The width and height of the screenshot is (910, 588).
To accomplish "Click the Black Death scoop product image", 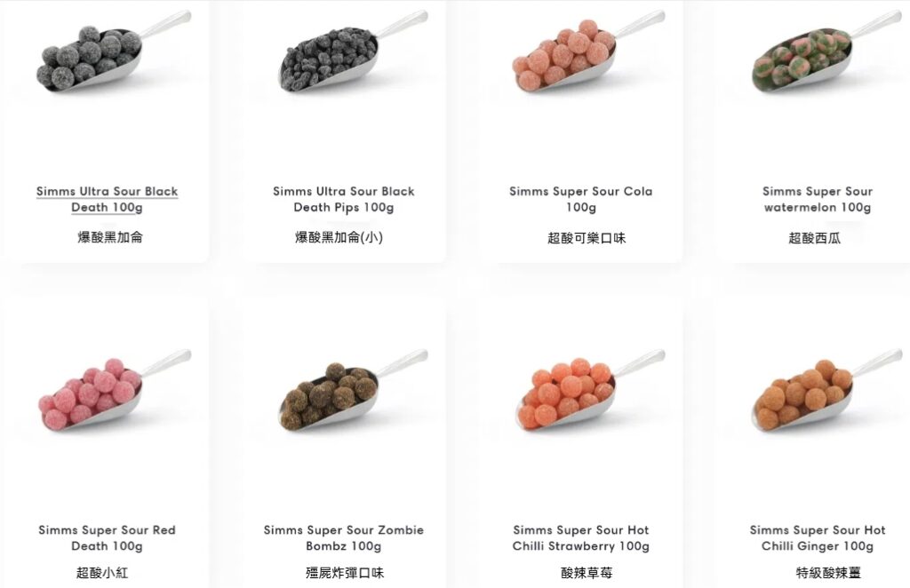I will point(113,52).
